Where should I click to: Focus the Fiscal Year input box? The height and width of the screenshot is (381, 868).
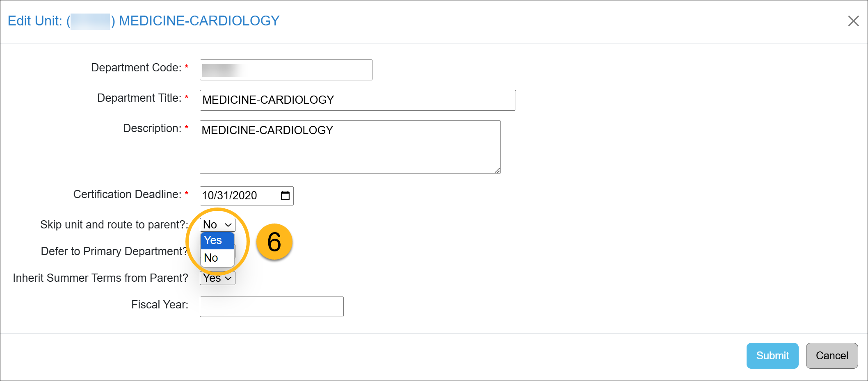click(x=272, y=307)
